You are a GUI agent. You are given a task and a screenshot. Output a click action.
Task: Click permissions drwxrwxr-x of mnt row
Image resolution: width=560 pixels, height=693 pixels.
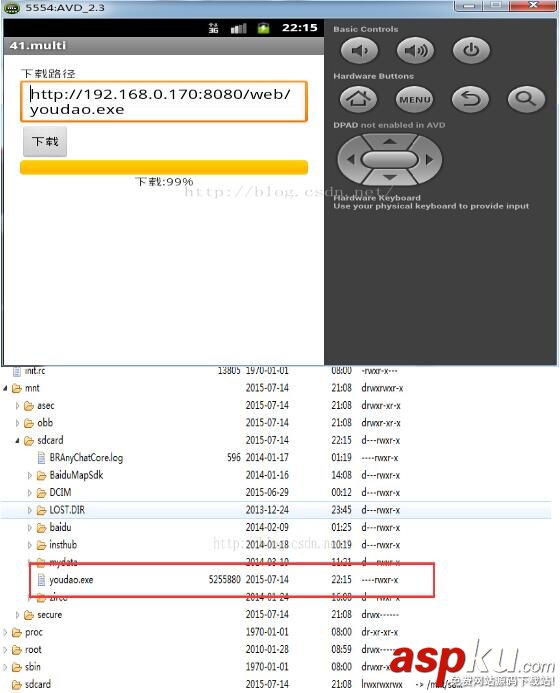coord(382,388)
